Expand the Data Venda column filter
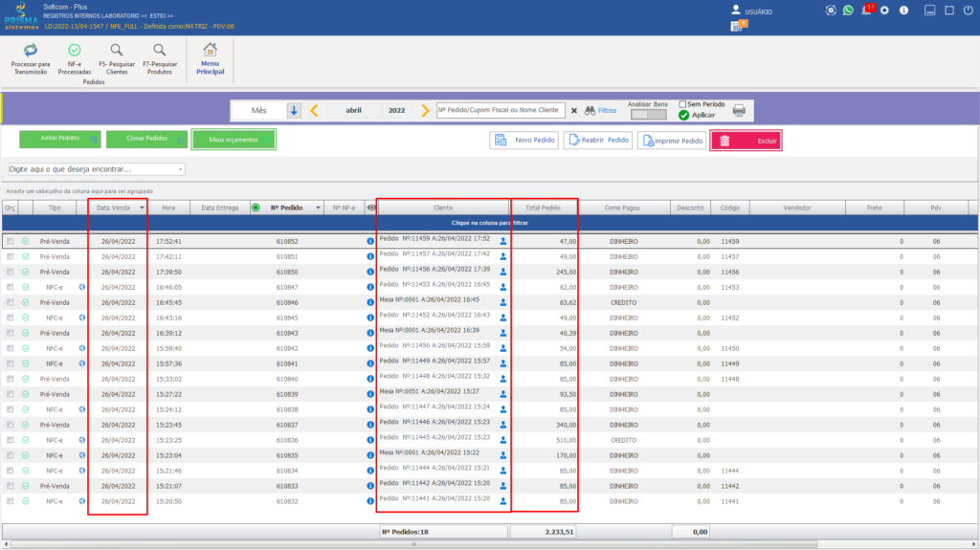The image size is (980, 550). click(142, 208)
